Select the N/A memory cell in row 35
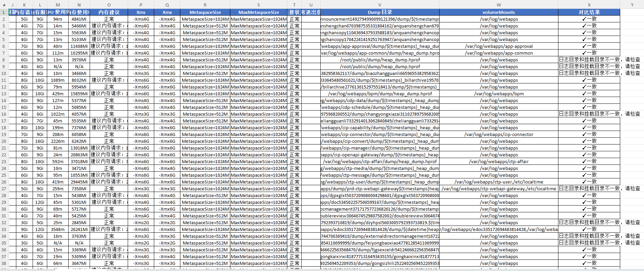This screenshot has width=644, height=271. [x=79, y=243]
